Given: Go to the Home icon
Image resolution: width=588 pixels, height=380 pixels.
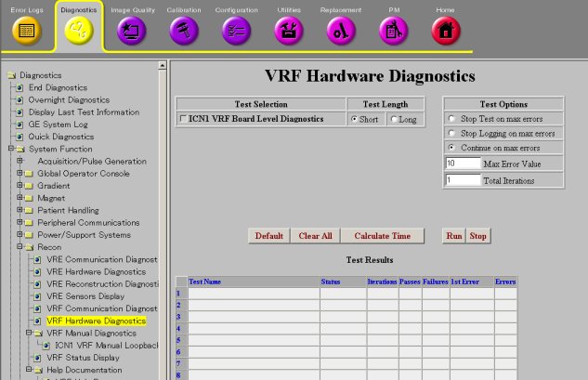Looking at the screenshot, I should click(x=446, y=30).
